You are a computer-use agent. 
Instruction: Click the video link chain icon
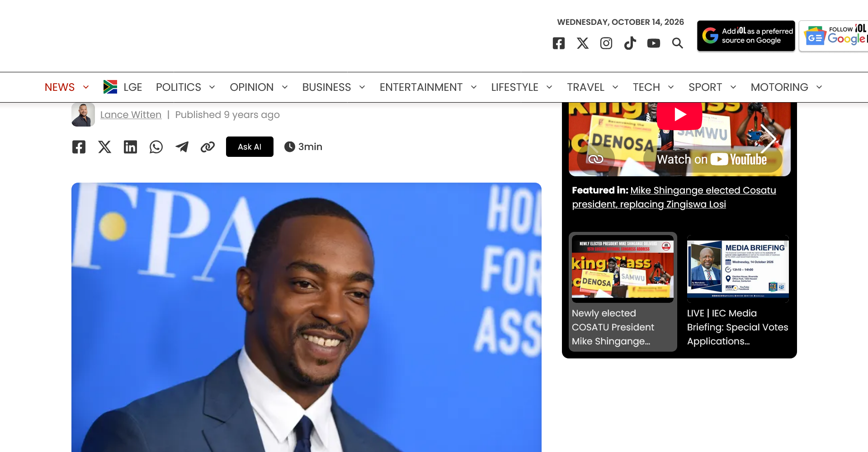tap(595, 159)
